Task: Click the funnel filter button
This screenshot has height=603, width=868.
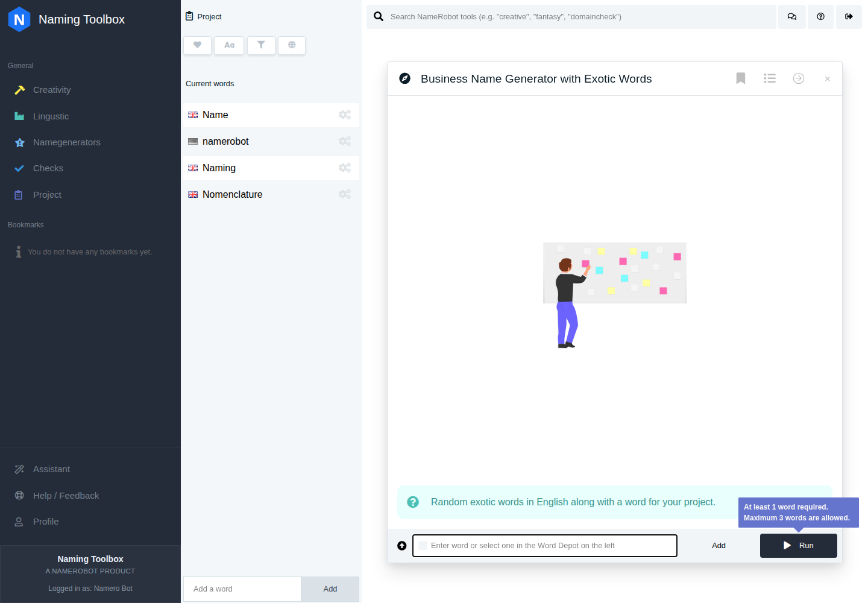Action: coord(261,45)
